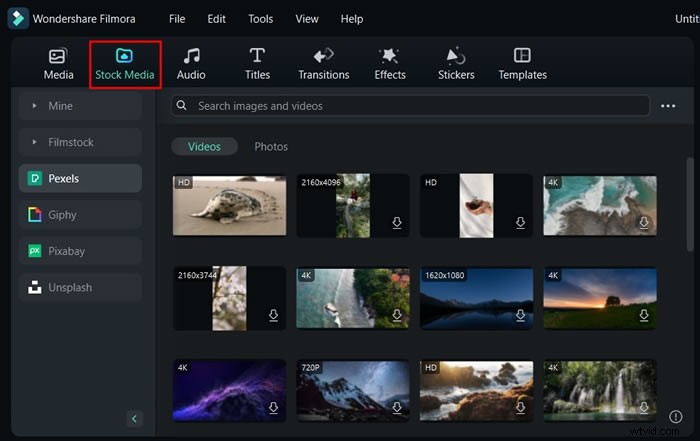700x441 pixels.
Task: Download the 4K sunset tree field video
Action: coord(644,316)
